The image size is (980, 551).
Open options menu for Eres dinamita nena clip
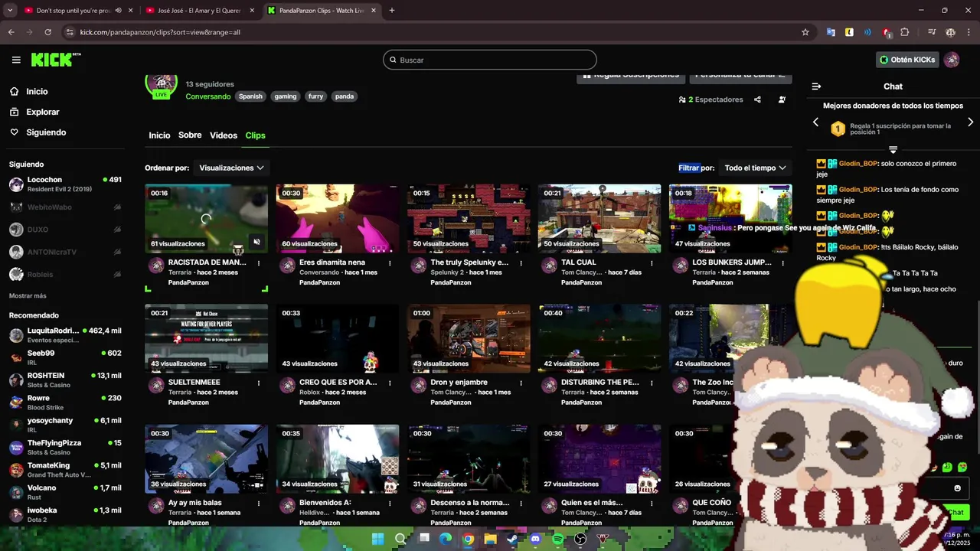click(x=390, y=262)
